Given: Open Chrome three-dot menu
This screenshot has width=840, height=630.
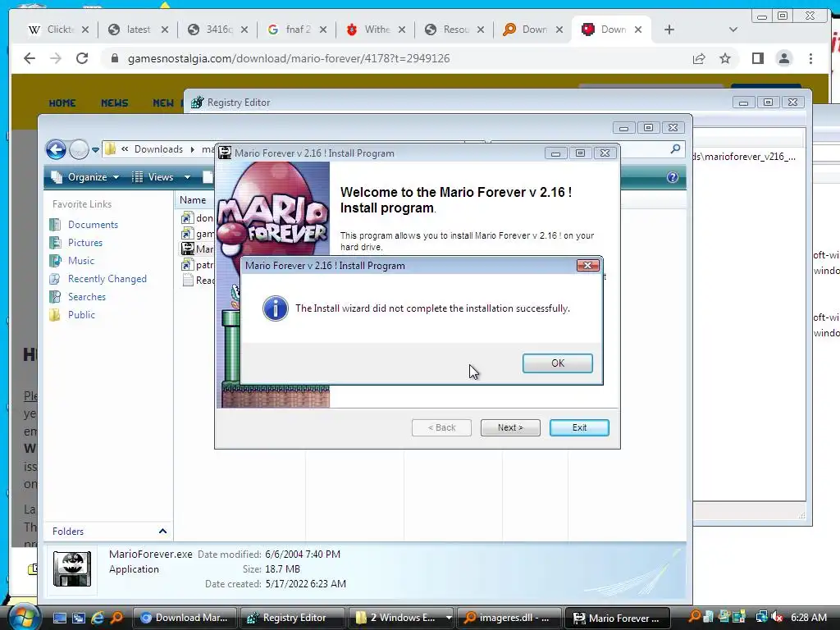Looking at the screenshot, I should [810, 58].
